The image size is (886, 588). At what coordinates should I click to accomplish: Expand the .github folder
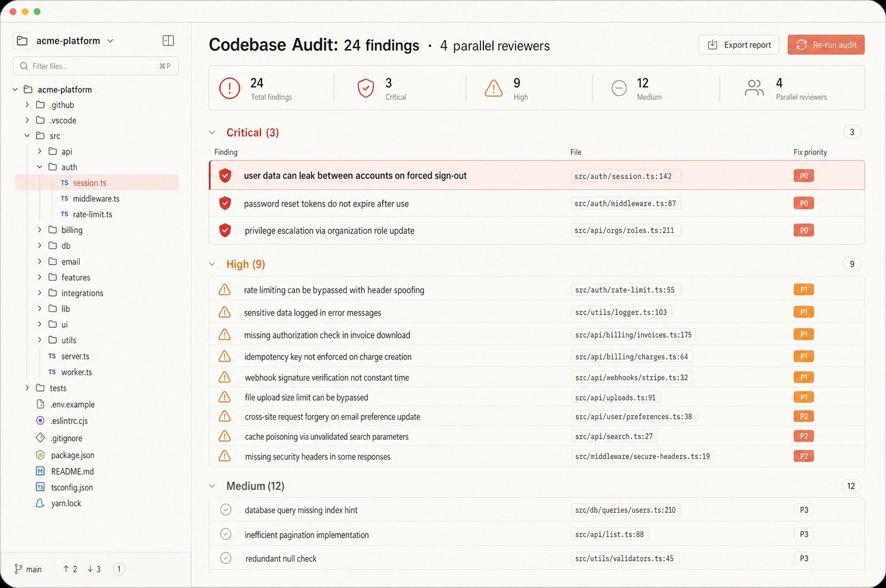pos(27,104)
